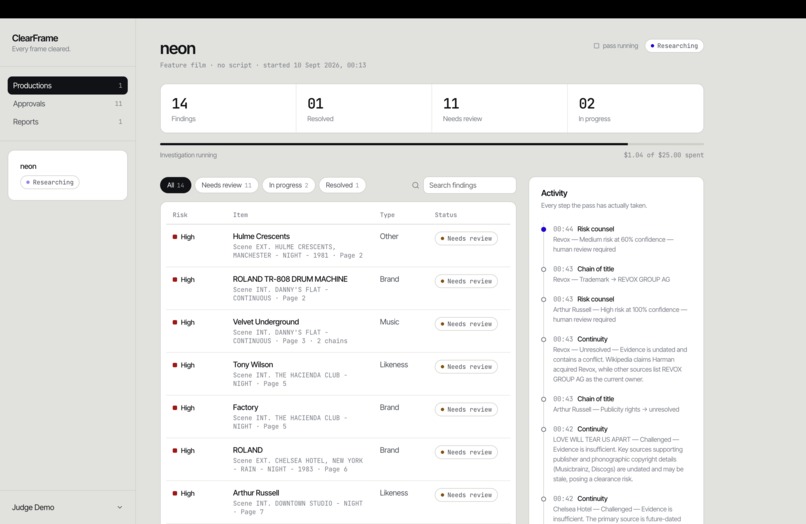Click Needs review status for ROLAND TR-808

pyautogui.click(x=466, y=281)
